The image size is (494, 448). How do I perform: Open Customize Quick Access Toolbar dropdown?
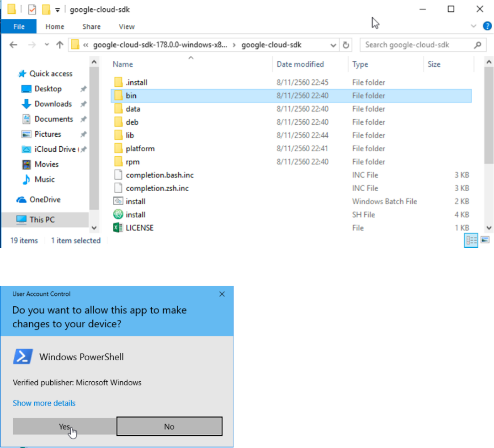coord(57,10)
